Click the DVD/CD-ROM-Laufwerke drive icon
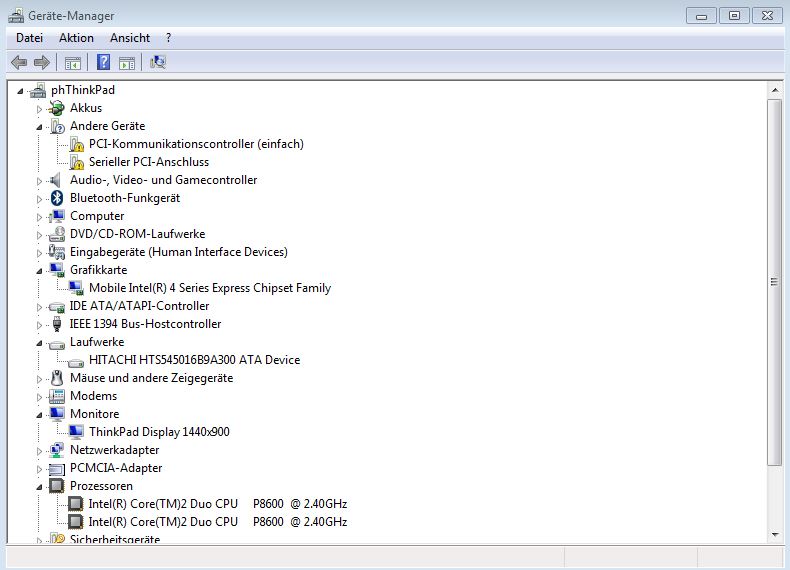 57,234
